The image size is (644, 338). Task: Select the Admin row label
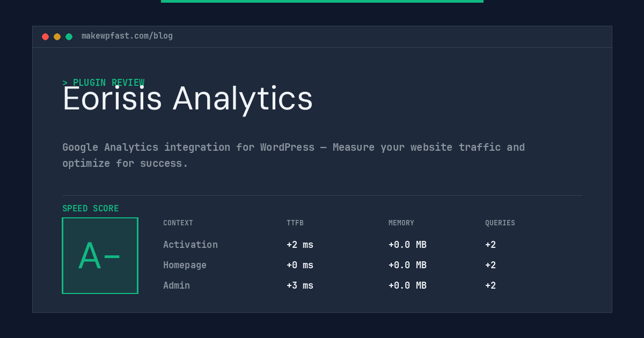tap(177, 285)
